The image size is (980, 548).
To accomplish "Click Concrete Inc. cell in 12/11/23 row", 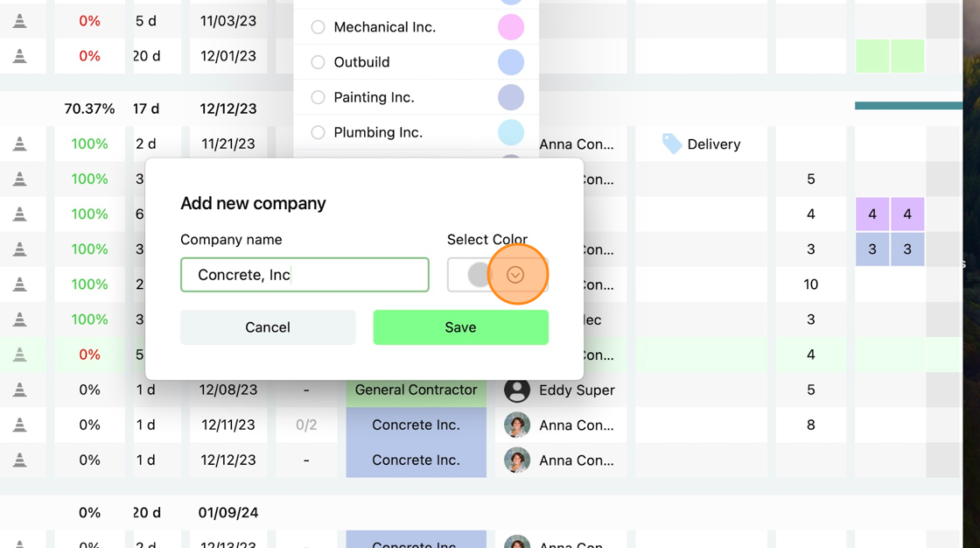I will pyautogui.click(x=416, y=425).
